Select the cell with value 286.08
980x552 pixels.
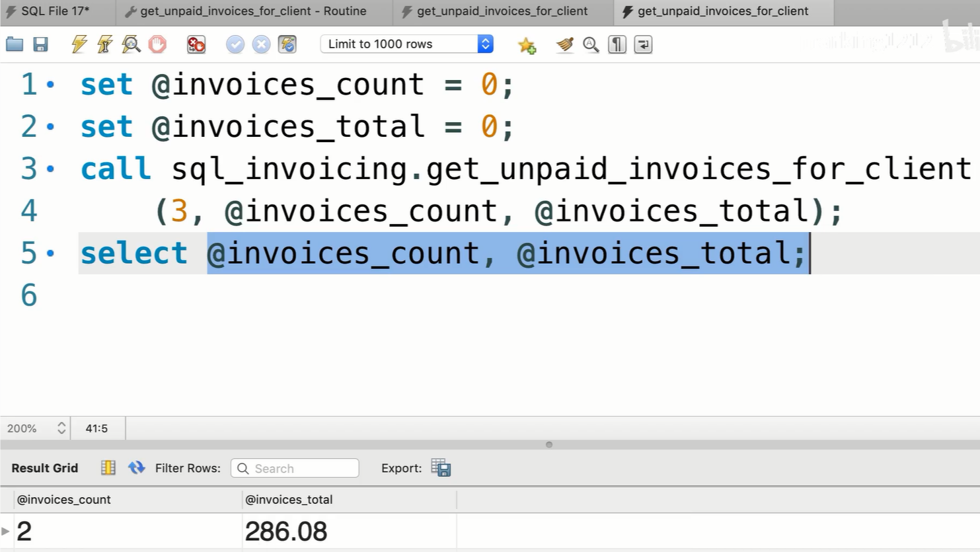350,532
